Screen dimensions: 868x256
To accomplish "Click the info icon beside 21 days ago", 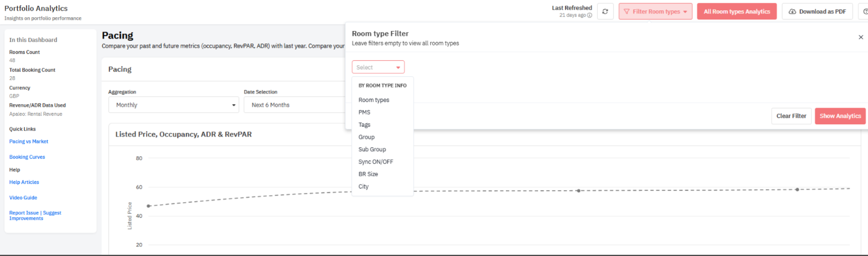I will tap(590, 15).
